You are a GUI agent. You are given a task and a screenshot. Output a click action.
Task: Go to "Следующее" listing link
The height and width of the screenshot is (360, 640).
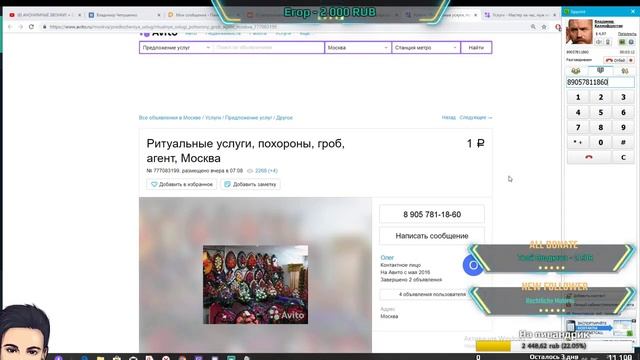click(x=476, y=118)
